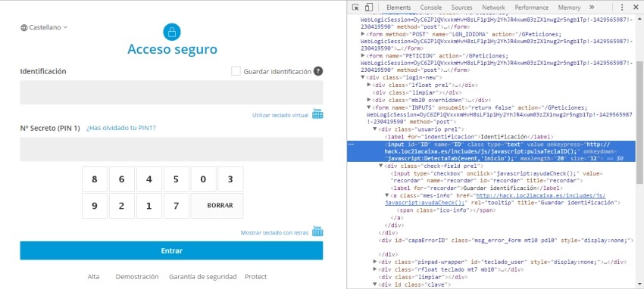The width and height of the screenshot is (644, 289).
Task: Open the Network tab
Action: coord(494,8)
